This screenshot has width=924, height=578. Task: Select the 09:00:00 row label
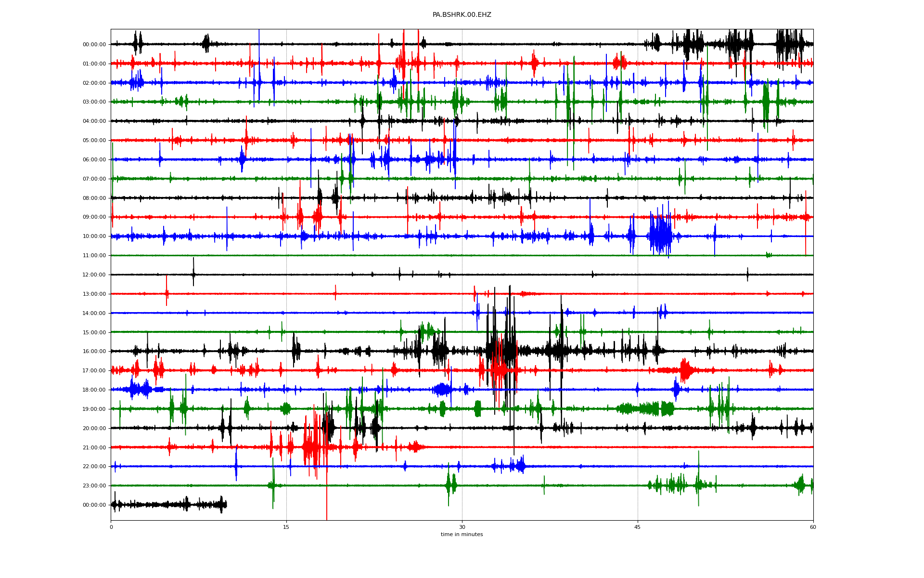94,217
